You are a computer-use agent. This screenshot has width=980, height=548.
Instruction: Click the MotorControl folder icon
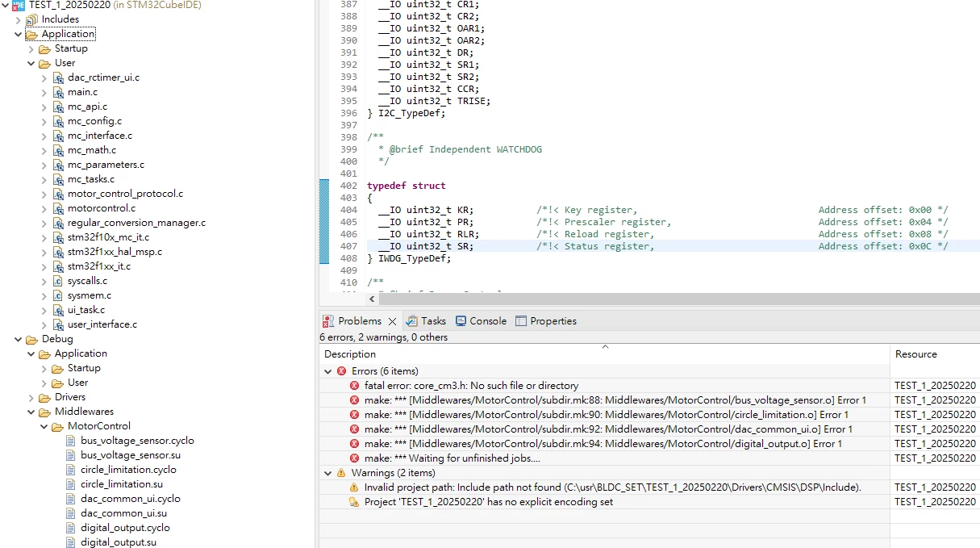58,426
